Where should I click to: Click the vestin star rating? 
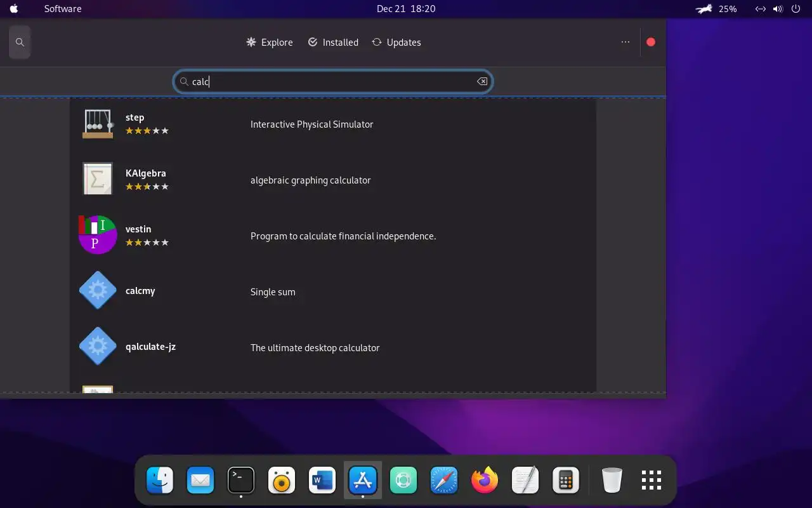(147, 243)
